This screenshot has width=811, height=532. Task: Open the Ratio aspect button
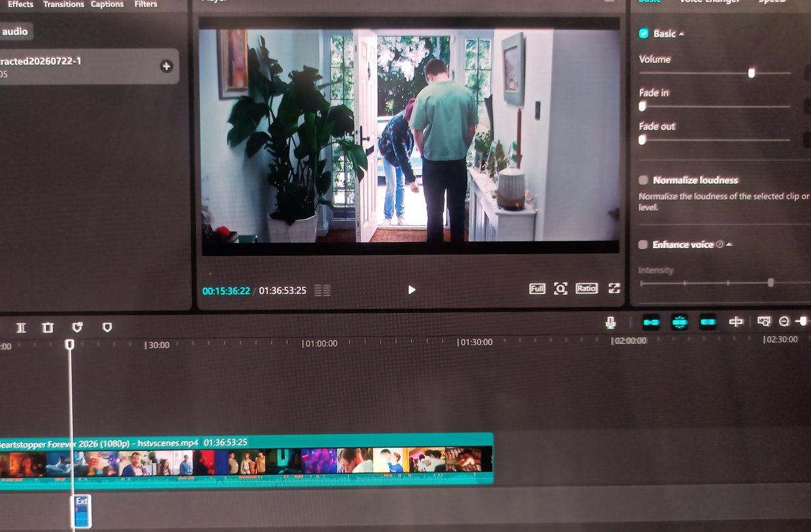click(x=587, y=289)
